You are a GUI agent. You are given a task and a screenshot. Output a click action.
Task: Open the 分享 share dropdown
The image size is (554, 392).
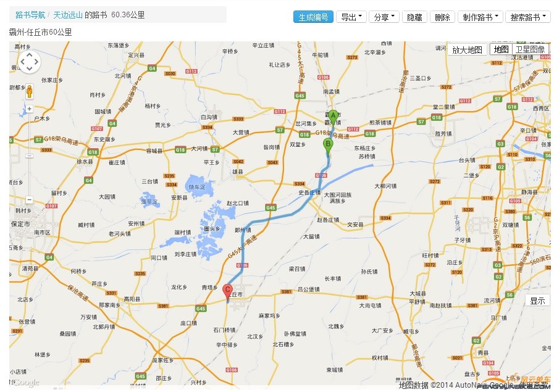coord(384,17)
